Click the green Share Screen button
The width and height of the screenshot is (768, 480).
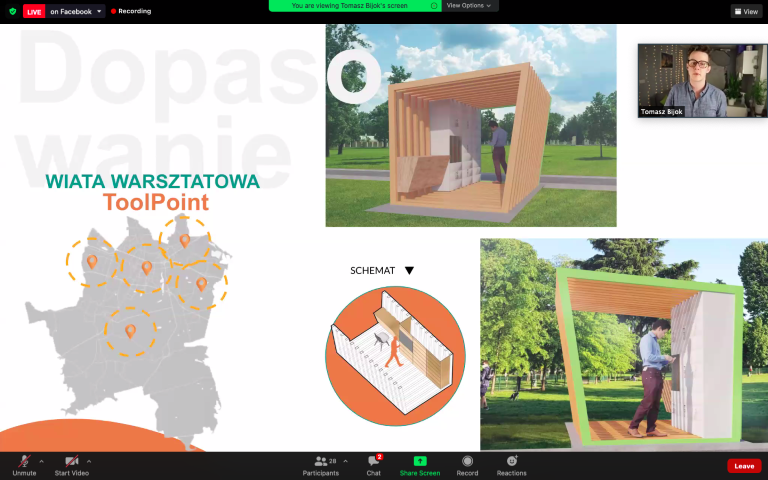(420, 466)
